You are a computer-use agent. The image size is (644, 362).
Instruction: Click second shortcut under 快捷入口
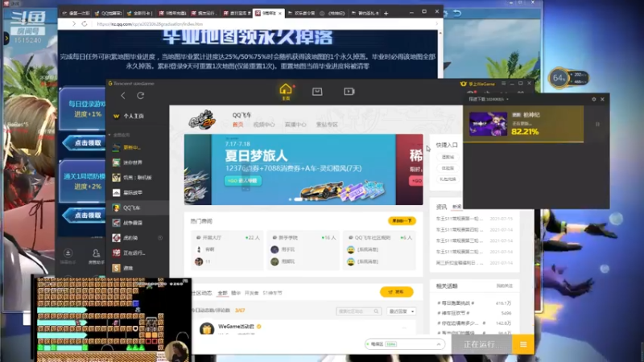pyautogui.click(x=448, y=168)
